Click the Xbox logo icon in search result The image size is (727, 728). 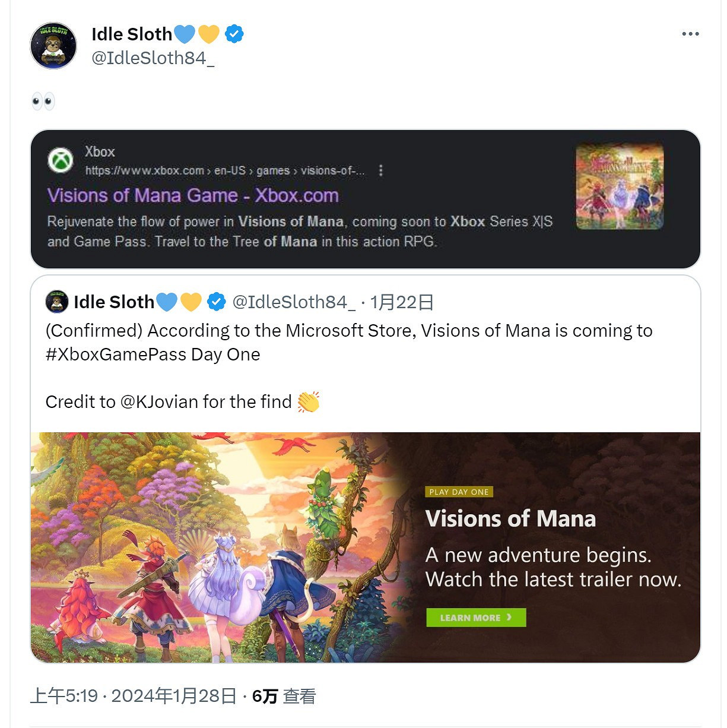click(61, 160)
